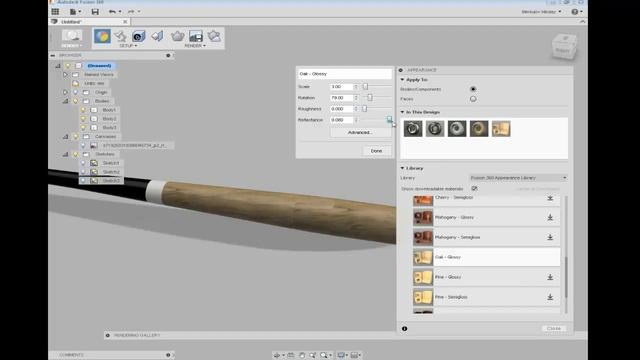640x360 pixels.
Task: Click the Scale value field
Action: (341, 87)
